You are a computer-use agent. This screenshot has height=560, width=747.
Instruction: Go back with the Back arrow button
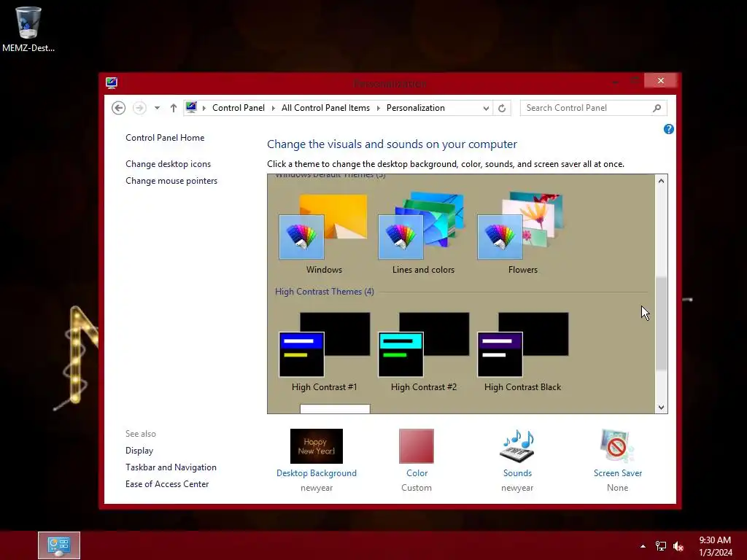(x=119, y=108)
